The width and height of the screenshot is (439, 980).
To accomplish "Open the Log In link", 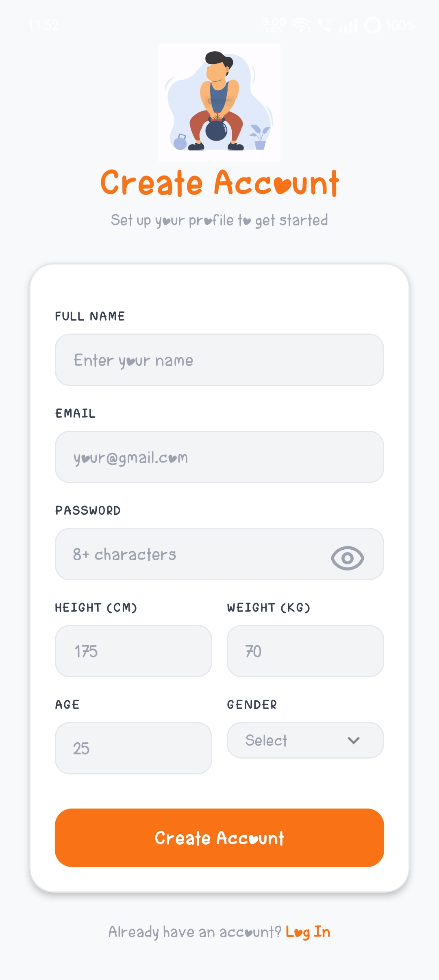I will 308,932.
